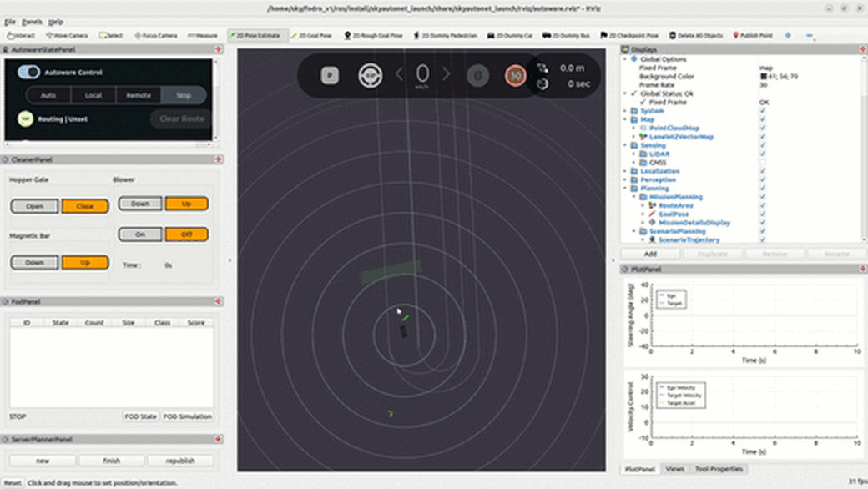868x489 pixels.
Task: Click the Background Color swatch
Action: pyautogui.click(x=764, y=76)
